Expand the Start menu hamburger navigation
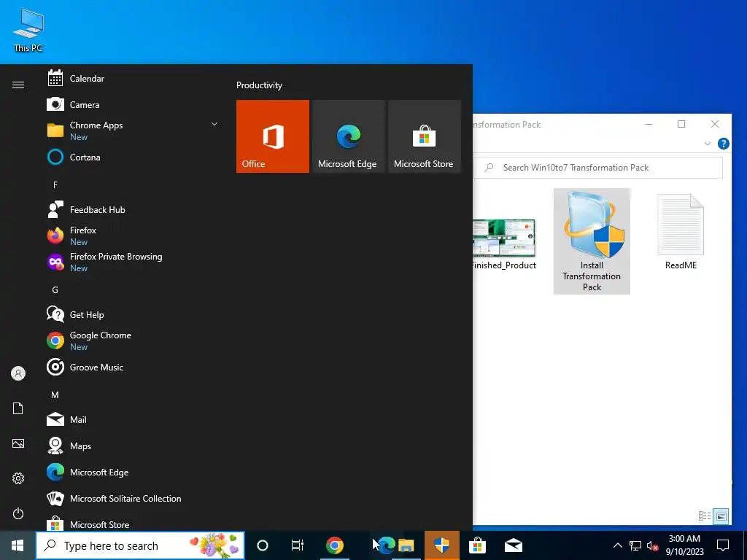747x560 pixels. tap(18, 85)
